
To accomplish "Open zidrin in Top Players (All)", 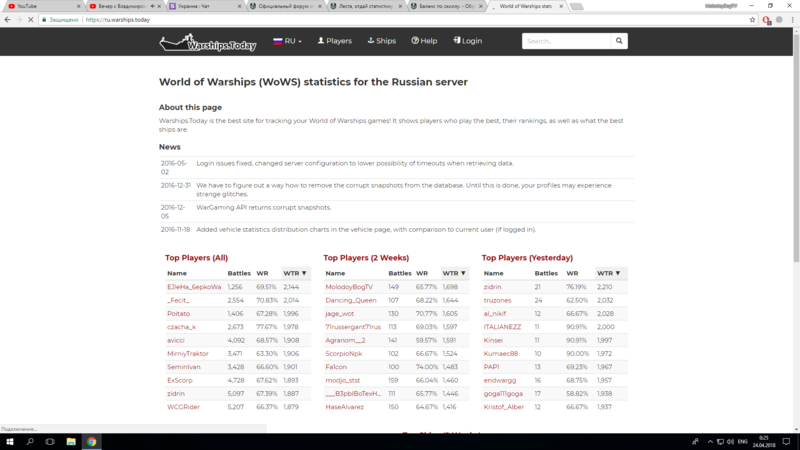I will 176,393.
